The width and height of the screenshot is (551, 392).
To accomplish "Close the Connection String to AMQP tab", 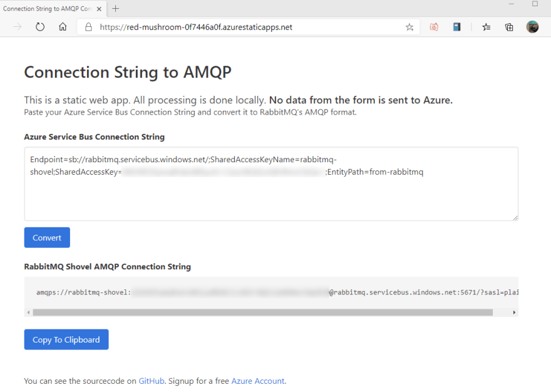I will 99,9.
